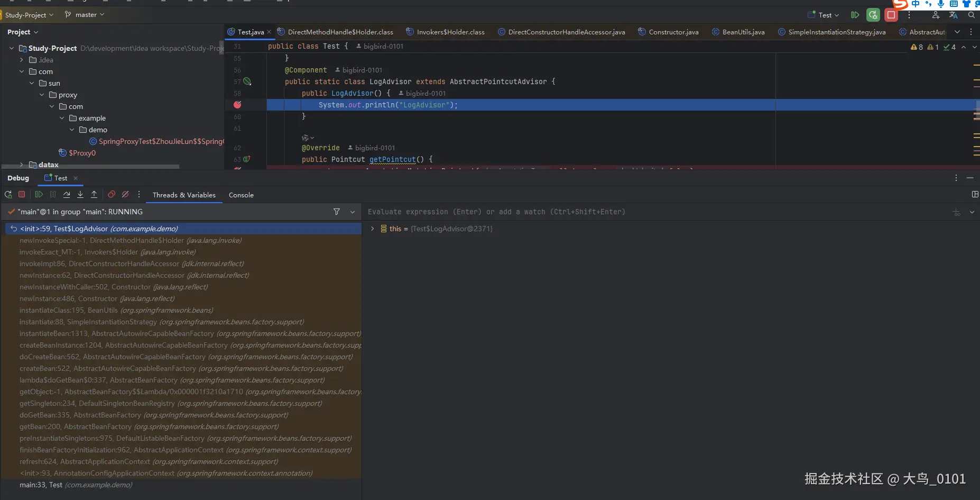This screenshot has height=500, width=980.
Task: Close the Test.java editor tab
Action: coord(269,32)
